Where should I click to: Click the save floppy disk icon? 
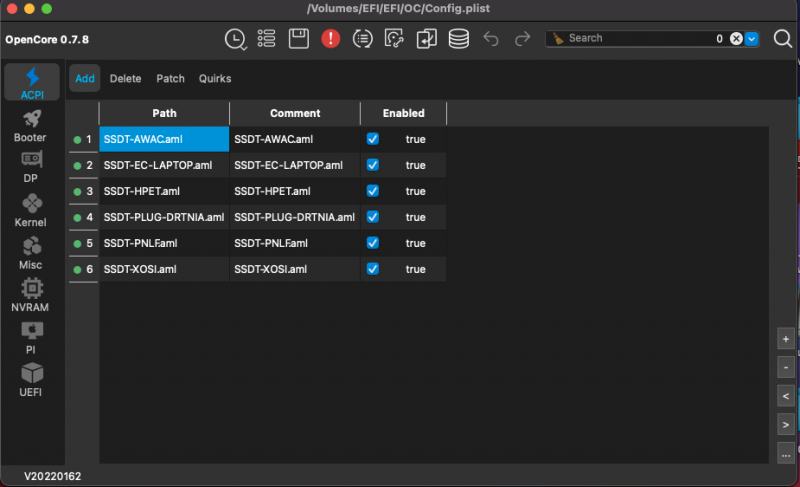click(298, 39)
